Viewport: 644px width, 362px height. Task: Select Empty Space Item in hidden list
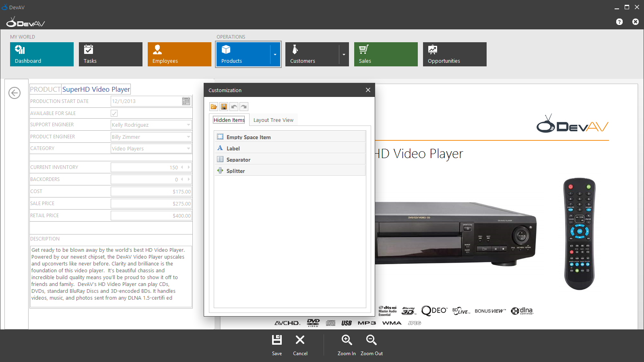point(248,137)
